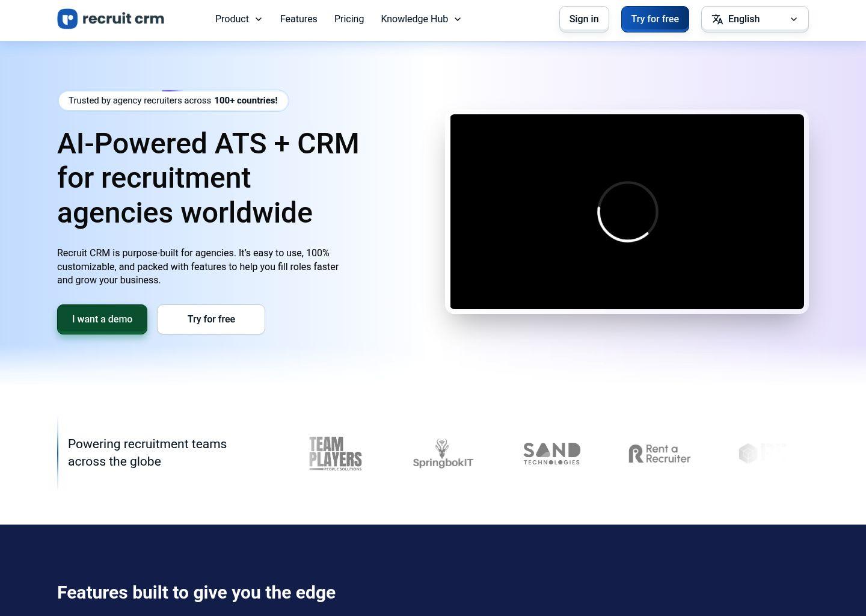The width and height of the screenshot is (866, 616).
Task: Click the I want a demo button
Action: [x=102, y=319]
